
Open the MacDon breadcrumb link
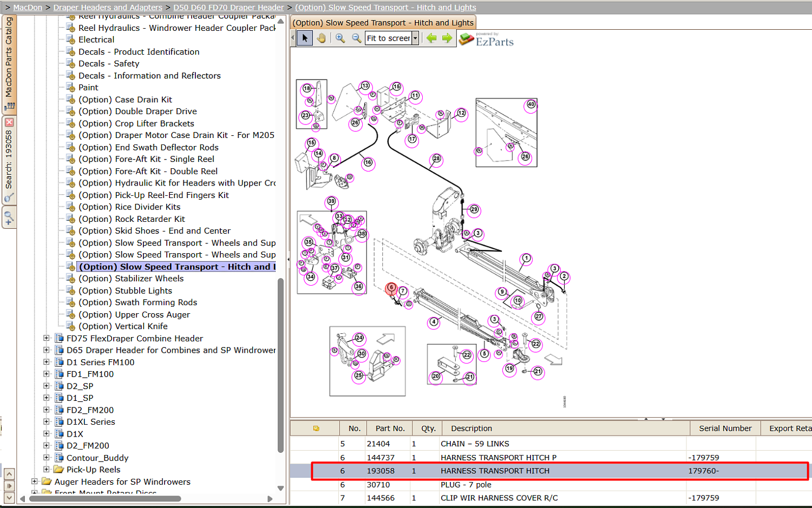pos(28,8)
